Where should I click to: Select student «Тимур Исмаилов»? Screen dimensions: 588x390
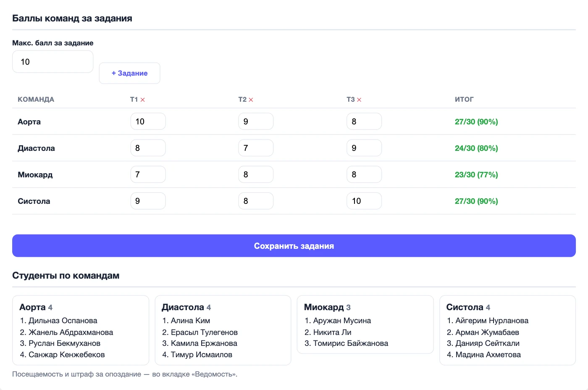(x=202, y=355)
